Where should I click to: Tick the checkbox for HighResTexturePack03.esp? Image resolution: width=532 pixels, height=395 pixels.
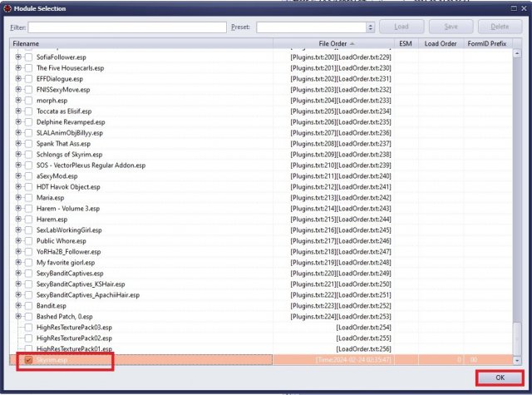pyautogui.click(x=29, y=328)
